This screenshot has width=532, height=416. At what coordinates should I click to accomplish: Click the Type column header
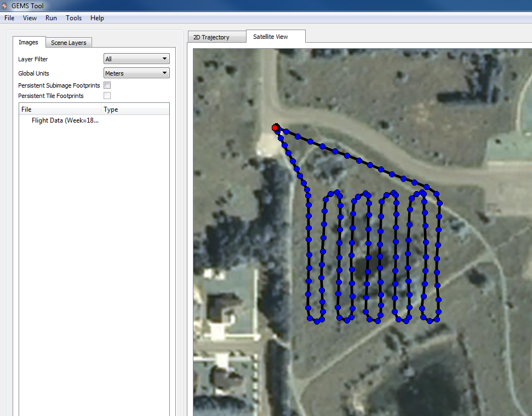pos(111,109)
